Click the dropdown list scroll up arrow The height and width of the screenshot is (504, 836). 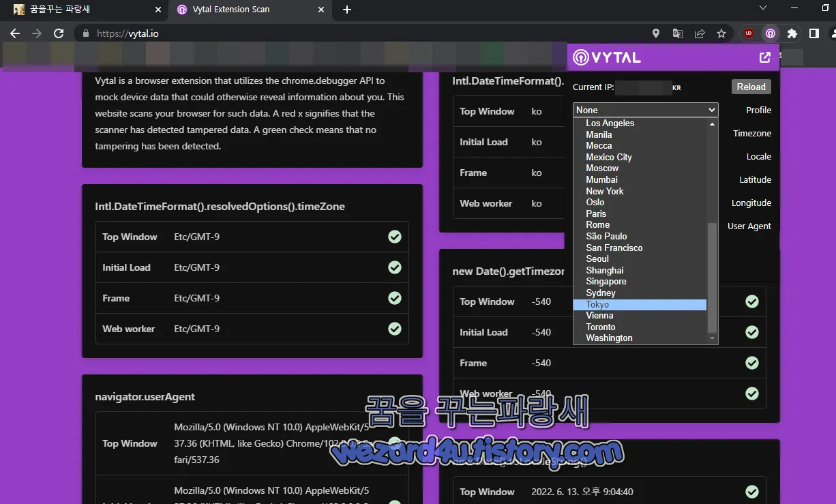(713, 124)
